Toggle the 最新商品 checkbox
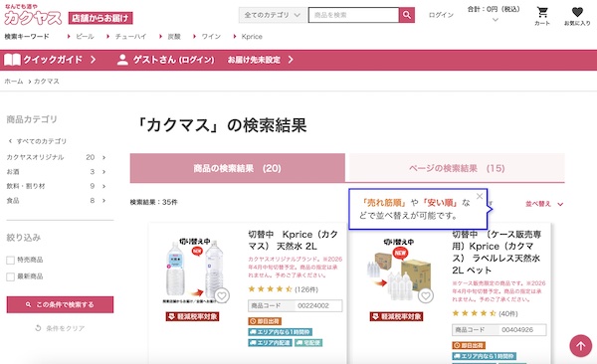The width and height of the screenshot is (597, 364). click(10, 276)
